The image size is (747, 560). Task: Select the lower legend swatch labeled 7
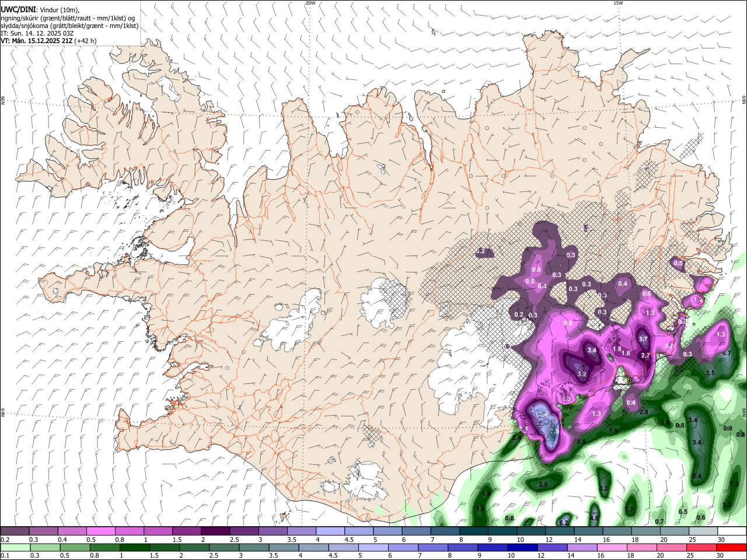pyautogui.click(x=433, y=547)
